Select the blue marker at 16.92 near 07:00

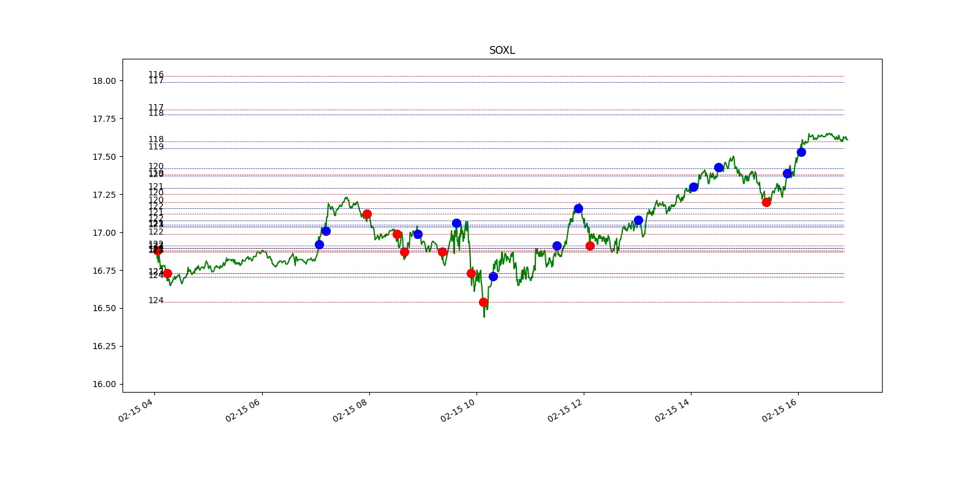pyautogui.click(x=319, y=244)
